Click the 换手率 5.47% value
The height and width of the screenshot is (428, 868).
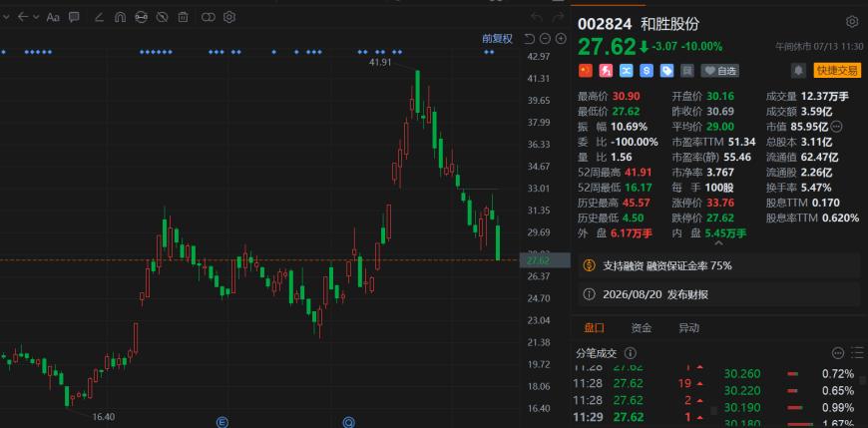[x=815, y=188]
